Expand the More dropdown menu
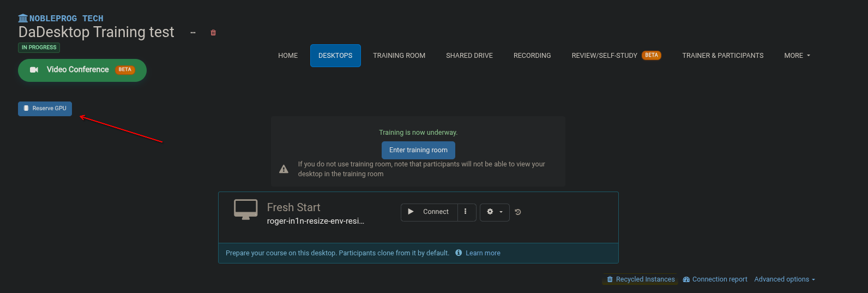This screenshot has width=868, height=293. coord(797,56)
